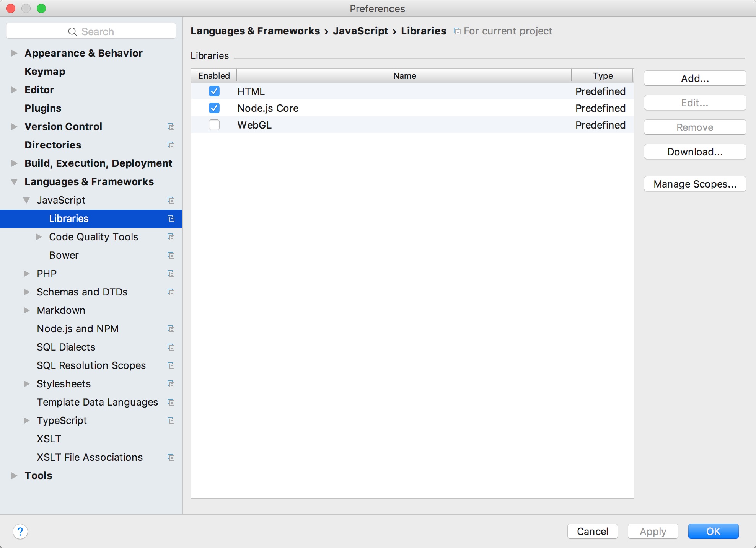
Task: Click project icon next to Code Quality Tools
Action: (171, 237)
